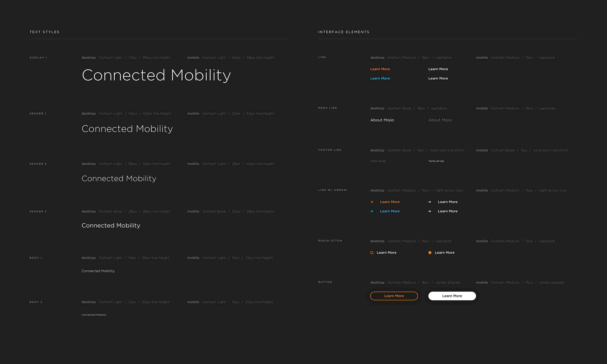This screenshot has width=607, height=364.
Task: Click the orange right-arrow icon
Action: 372,202
